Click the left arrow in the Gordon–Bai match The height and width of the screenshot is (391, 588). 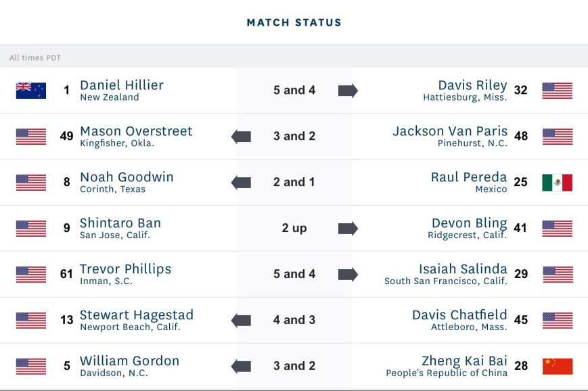tap(241, 367)
